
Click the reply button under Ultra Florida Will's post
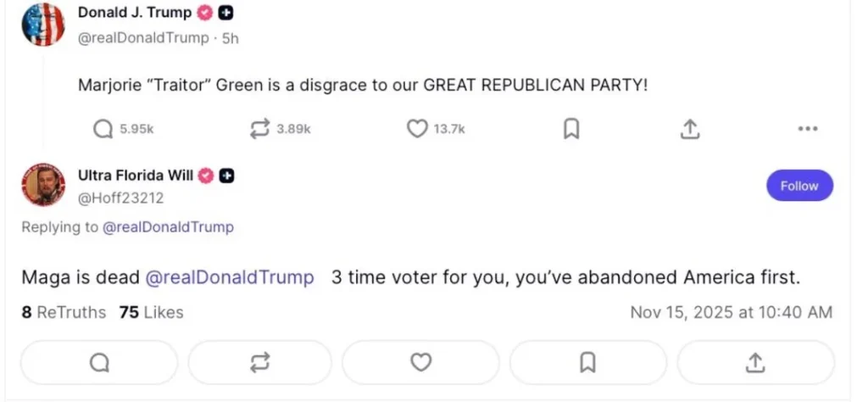point(99,362)
